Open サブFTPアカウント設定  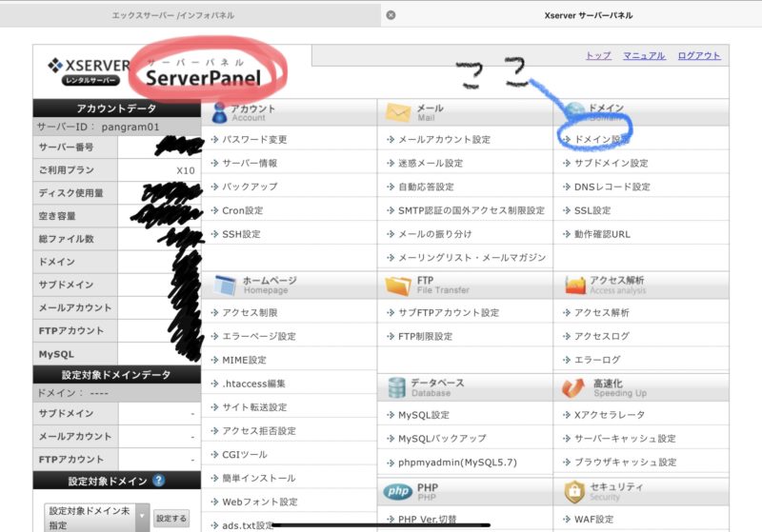[x=449, y=312]
